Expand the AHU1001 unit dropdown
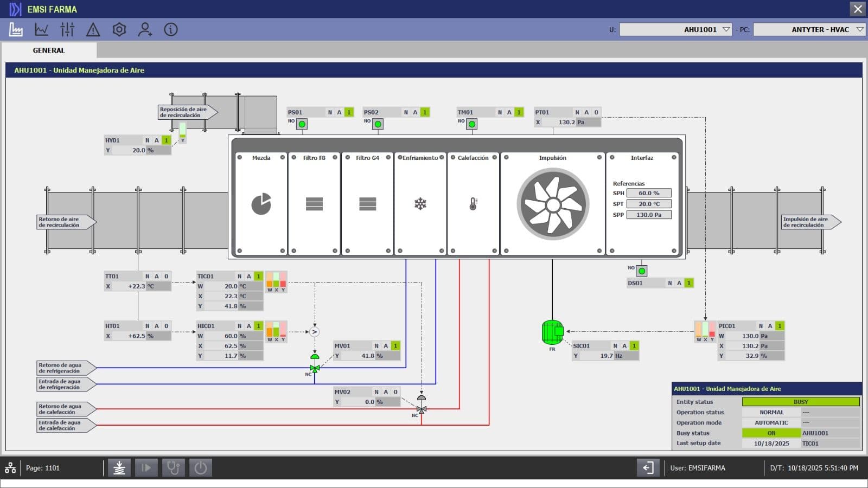 coord(726,29)
